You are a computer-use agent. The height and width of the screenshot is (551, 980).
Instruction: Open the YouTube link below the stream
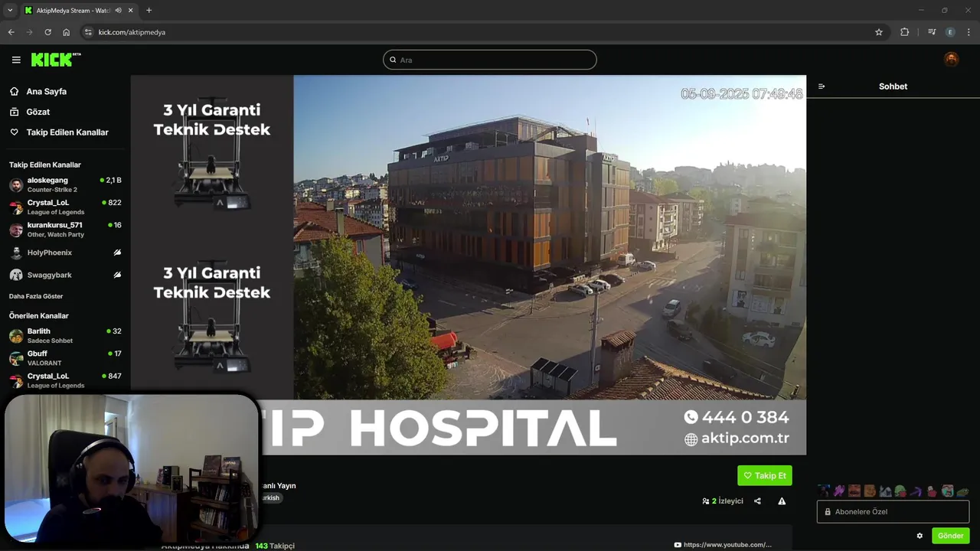[723, 545]
